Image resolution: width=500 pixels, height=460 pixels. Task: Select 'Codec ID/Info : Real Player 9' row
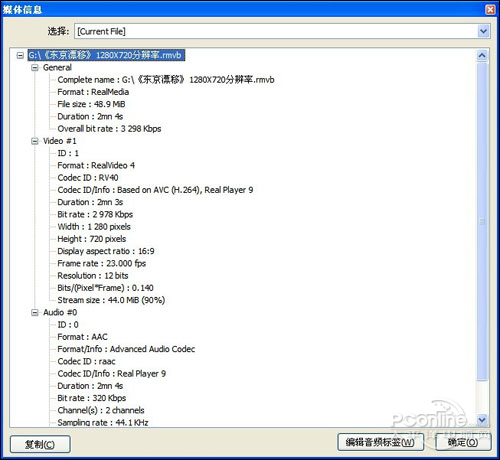tap(112, 374)
